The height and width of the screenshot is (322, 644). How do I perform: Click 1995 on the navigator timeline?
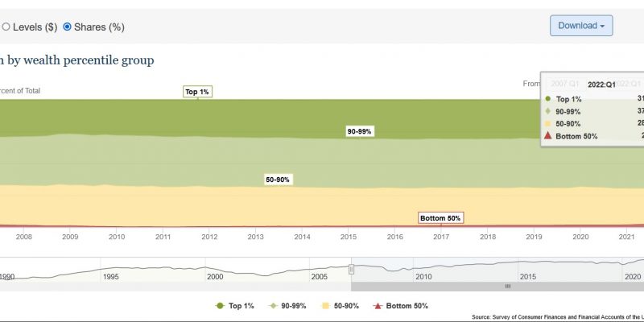110,276
